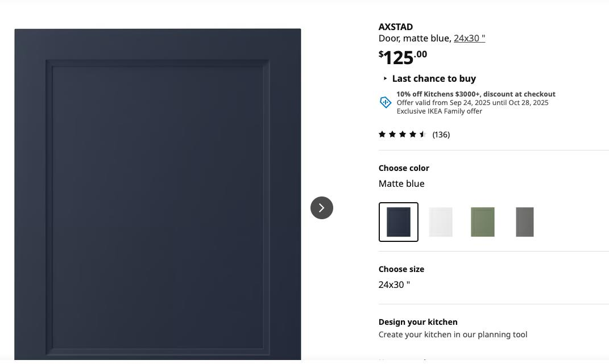Go to the next product image

pyautogui.click(x=322, y=208)
